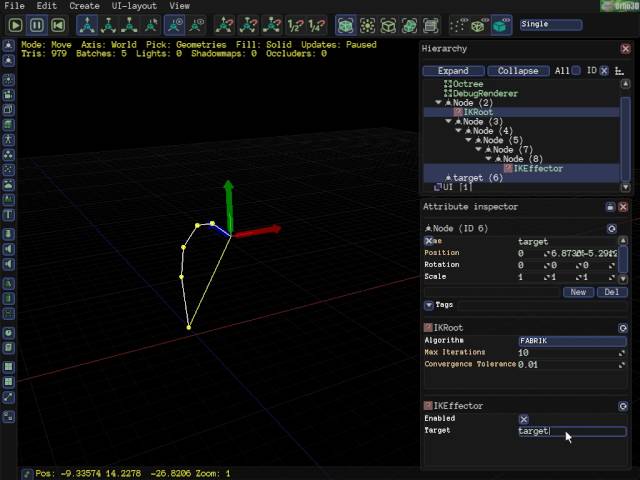
Task: Set pick mode to Rigid bodies
Action: click(x=409, y=25)
